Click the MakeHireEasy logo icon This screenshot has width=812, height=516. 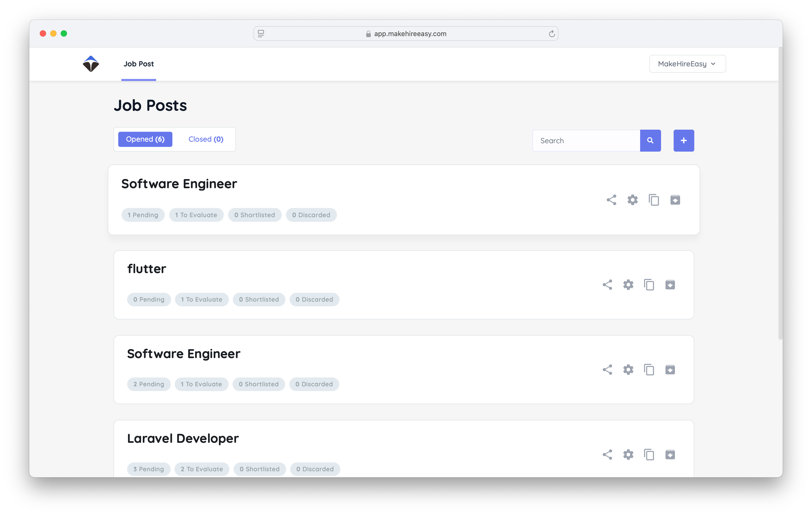click(91, 64)
